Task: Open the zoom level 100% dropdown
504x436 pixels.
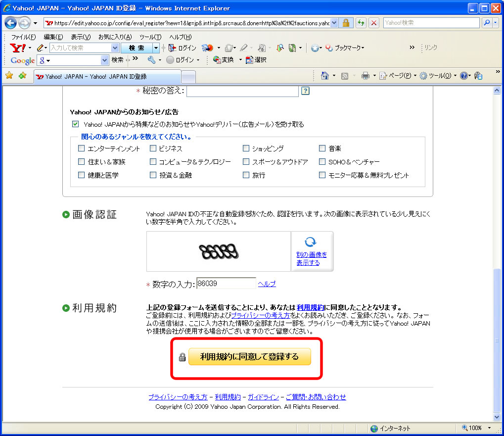Action: click(490, 428)
